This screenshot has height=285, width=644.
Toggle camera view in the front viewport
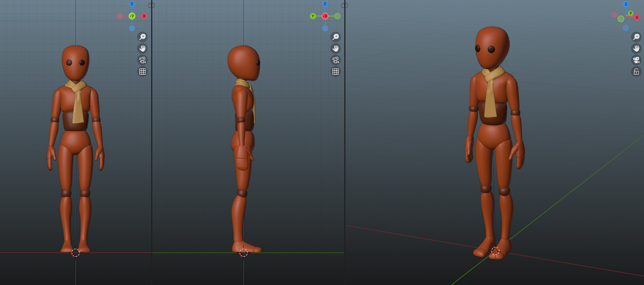pos(142,60)
